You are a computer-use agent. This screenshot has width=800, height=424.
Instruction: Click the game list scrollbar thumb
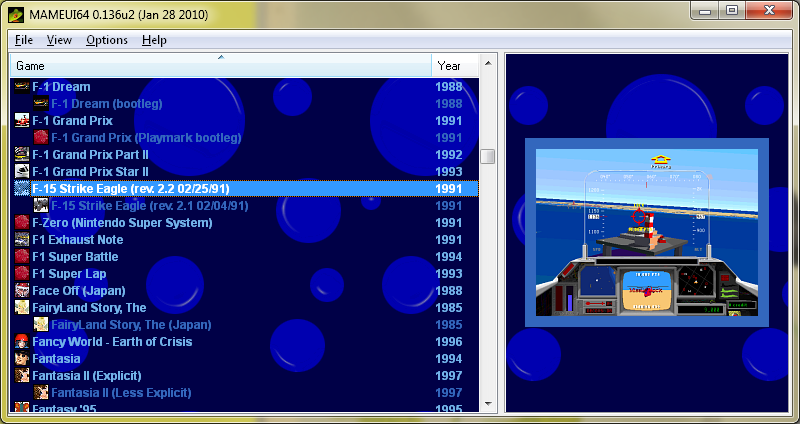[488, 156]
